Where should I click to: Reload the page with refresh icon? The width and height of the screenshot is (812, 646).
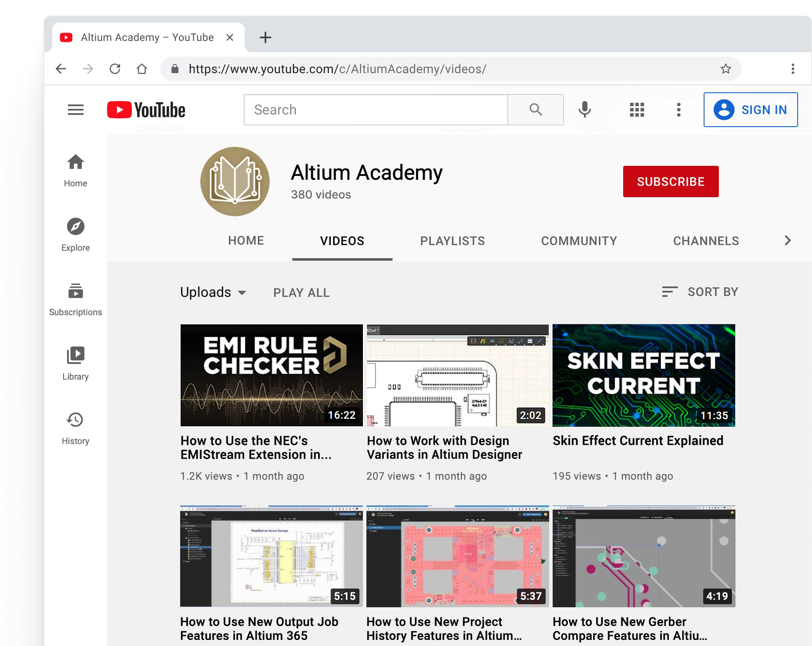tap(115, 69)
